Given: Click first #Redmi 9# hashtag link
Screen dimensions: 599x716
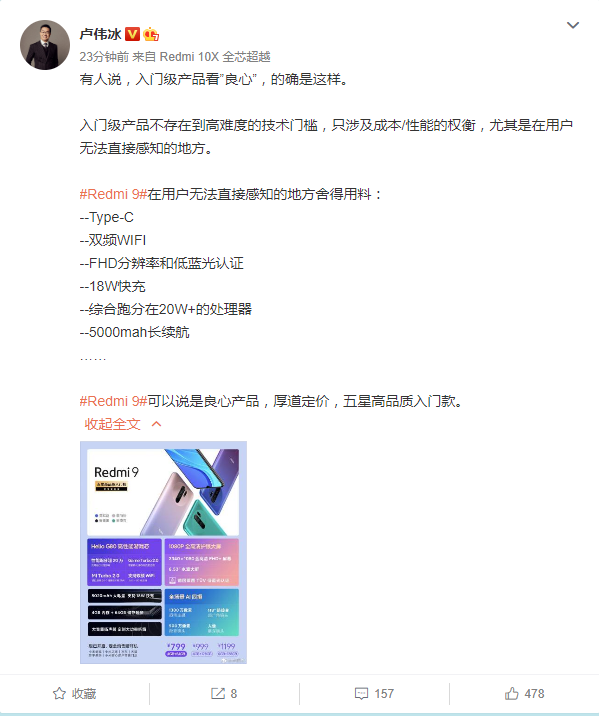Looking at the screenshot, I should [x=113, y=194].
